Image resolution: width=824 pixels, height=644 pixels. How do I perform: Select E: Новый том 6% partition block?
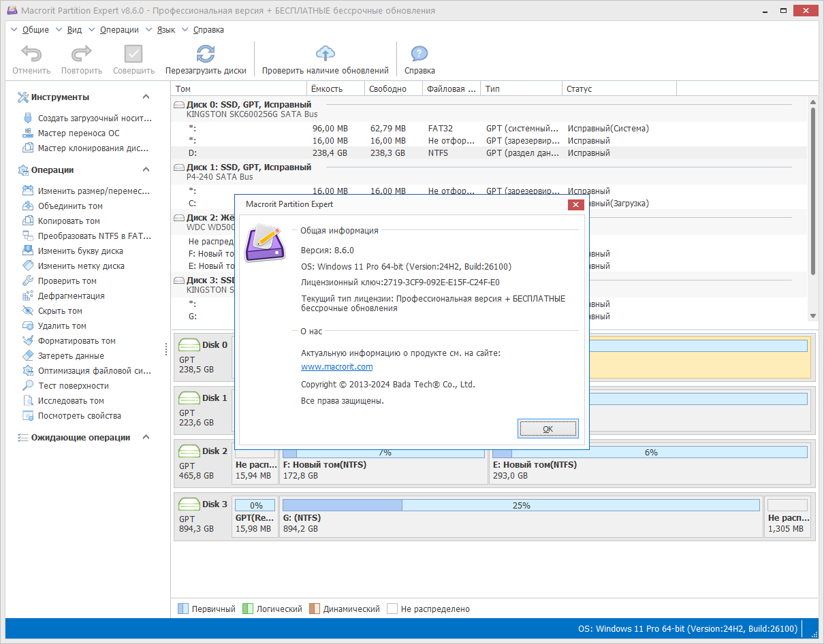pyautogui.click(x=650, y=463)
